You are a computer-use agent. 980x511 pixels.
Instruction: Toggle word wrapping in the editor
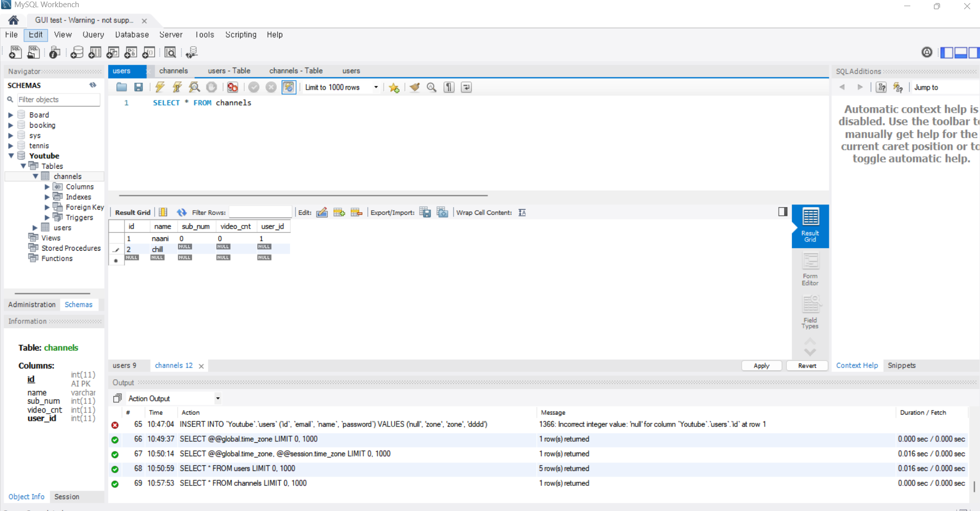coord(466,87)
